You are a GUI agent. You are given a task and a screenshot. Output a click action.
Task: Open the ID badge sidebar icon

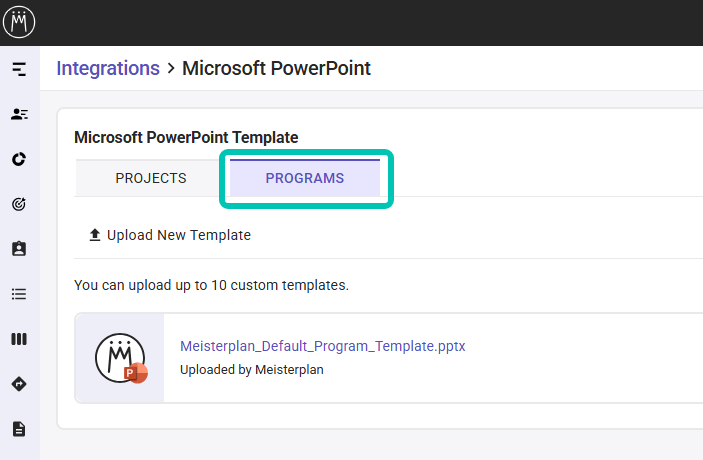pyautogui.click(x=19, y=248)
